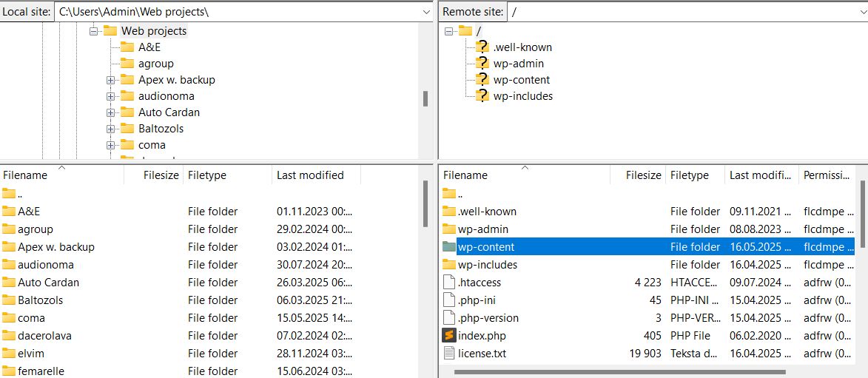Expand the audionoma tree node
This screenshot has height=378, width=868.
click(x=111, y=96)
